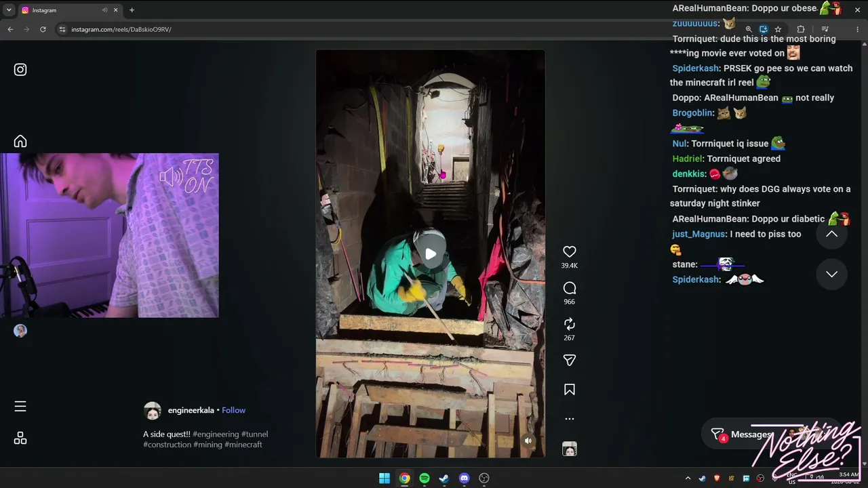The width and height of the screenshot is (868, 488).
Task: Open the media controls icon in toolbar
Action: (825, 29)
